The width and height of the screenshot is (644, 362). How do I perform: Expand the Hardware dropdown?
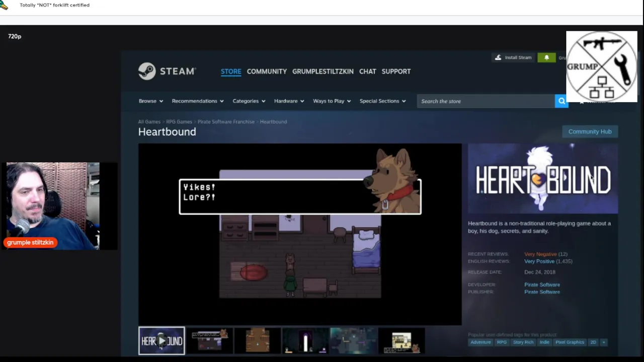point(289,101)
